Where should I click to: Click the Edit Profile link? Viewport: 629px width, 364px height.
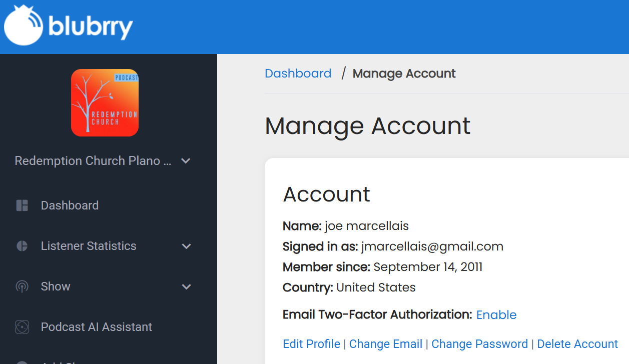coord(311,344)
